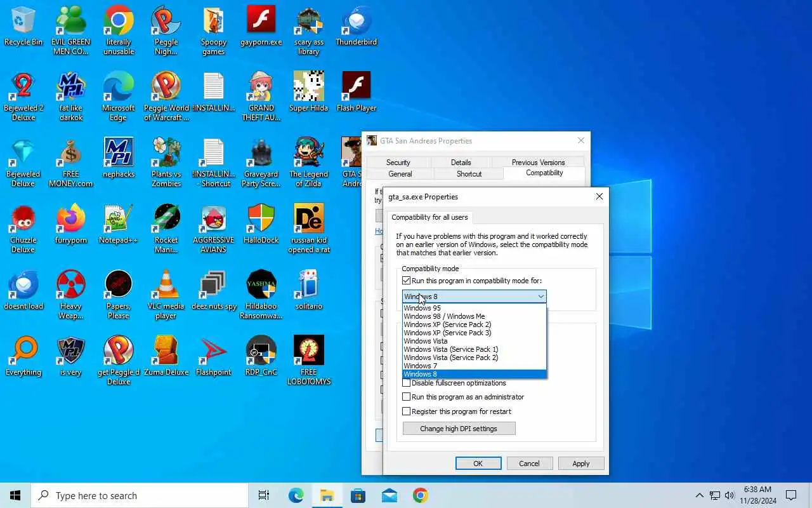This screenshot has height=508, width=812.
Task: Open Change high DPI settings
Action: click(x=459, y=429)
